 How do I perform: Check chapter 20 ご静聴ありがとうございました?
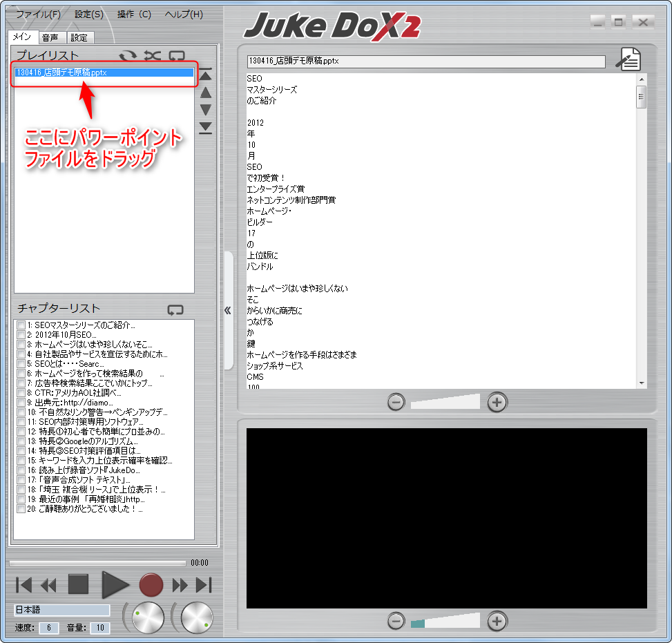pos(21,509)
